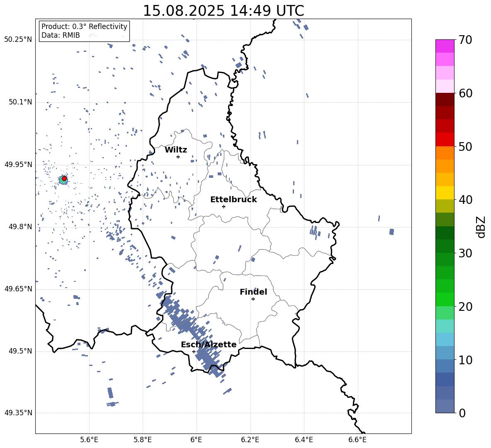
Task: Click the light cyan colorbar swatch below 20
Action: tap(445, 326)
